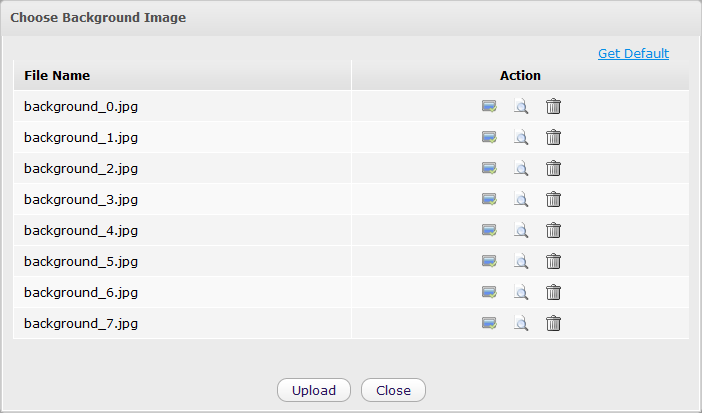Click the Get Default link

633,54
